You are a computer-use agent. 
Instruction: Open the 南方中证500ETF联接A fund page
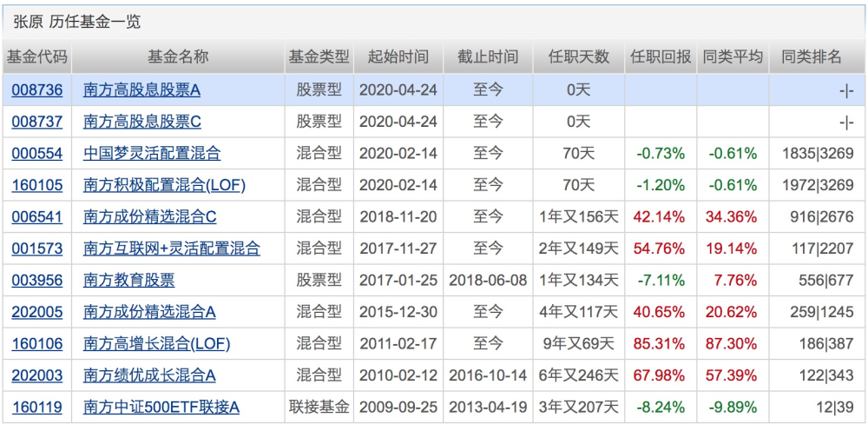pos(161,408)
